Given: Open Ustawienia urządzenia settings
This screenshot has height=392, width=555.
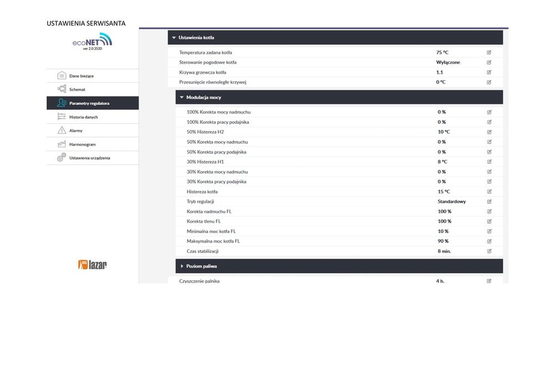Looking at the screenshot, I should 89,158.
